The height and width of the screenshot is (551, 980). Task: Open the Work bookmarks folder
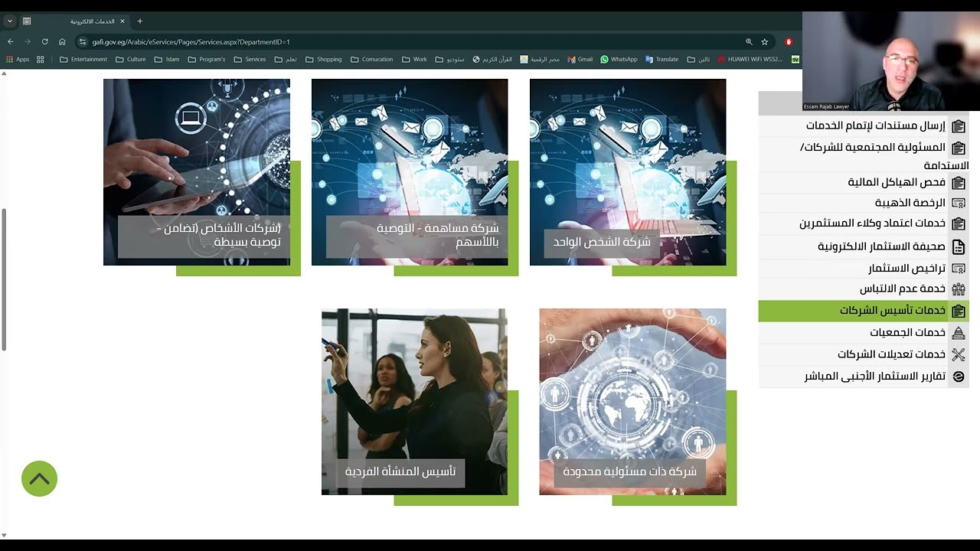tap(414, 59)
